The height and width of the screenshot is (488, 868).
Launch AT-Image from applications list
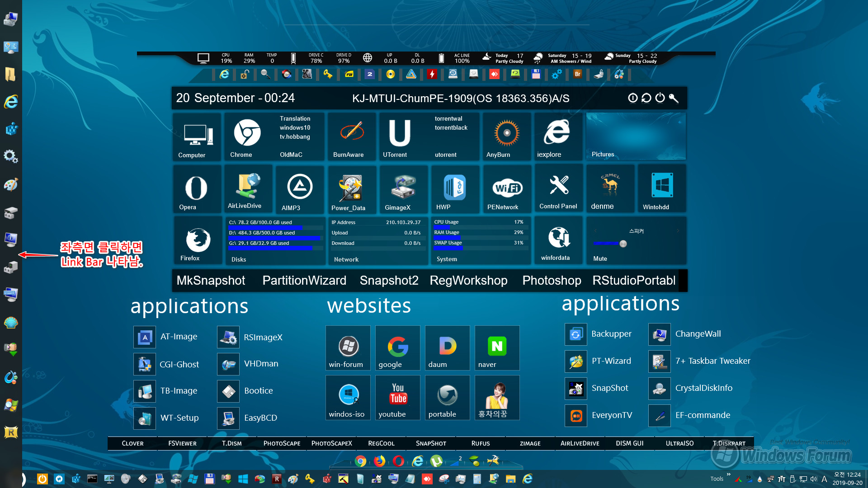pos(166,337)
